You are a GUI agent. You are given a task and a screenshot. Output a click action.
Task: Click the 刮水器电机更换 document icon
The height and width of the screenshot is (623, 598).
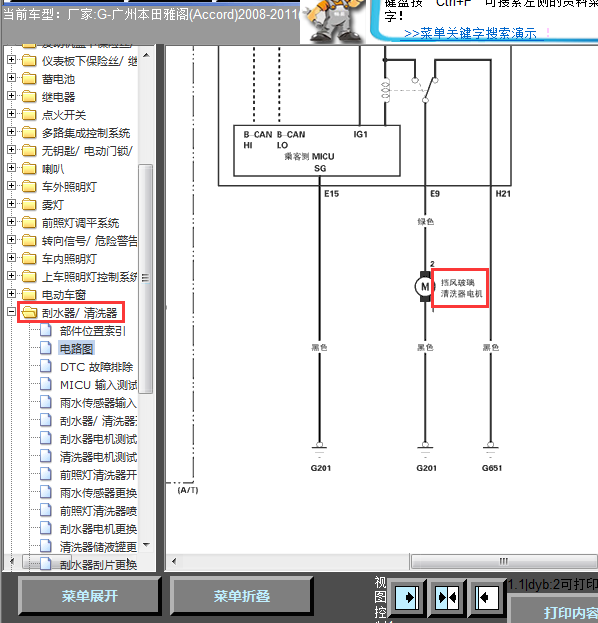point(46,528)
